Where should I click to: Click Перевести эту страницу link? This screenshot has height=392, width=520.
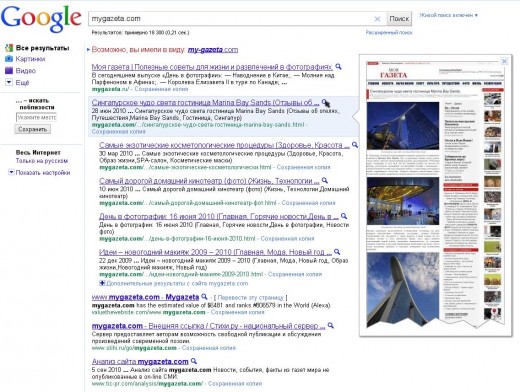point(250,298)
